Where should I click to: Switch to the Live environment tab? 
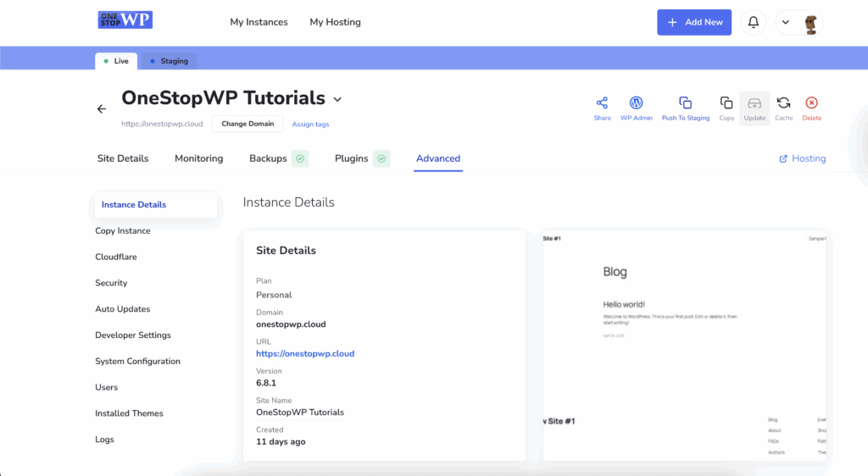click(116, 61)
